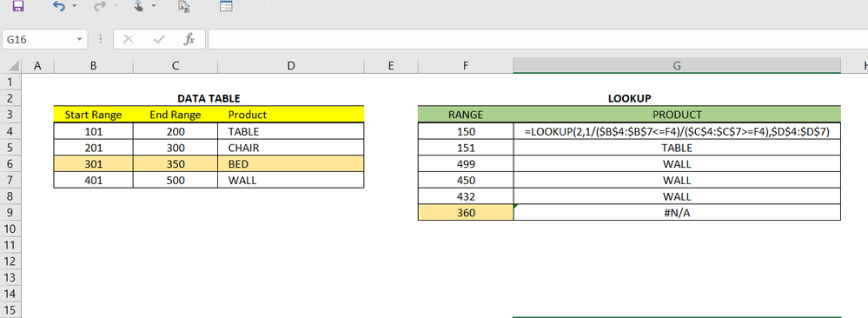Click the Translate icon
Image resolution: width=868 pixels, height=318 pixels.
[x=184, y=7]
